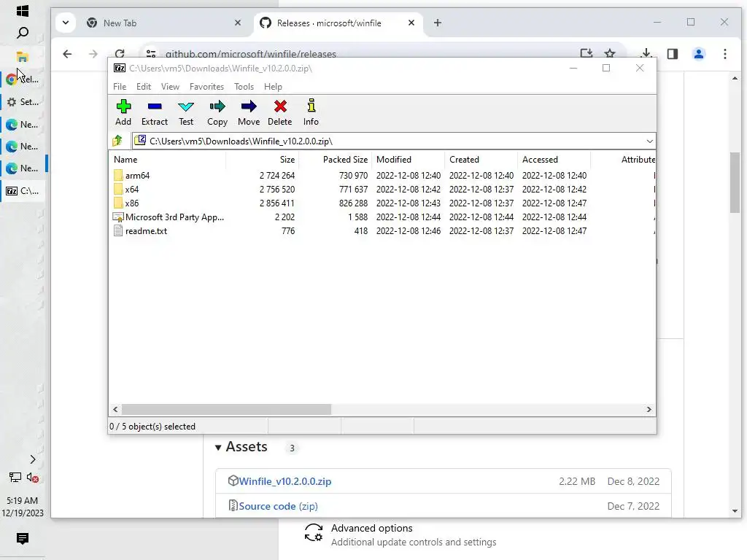Open Chrome tab search dropdown
This screenshot has width=747, height=560.
coord(66,23)
